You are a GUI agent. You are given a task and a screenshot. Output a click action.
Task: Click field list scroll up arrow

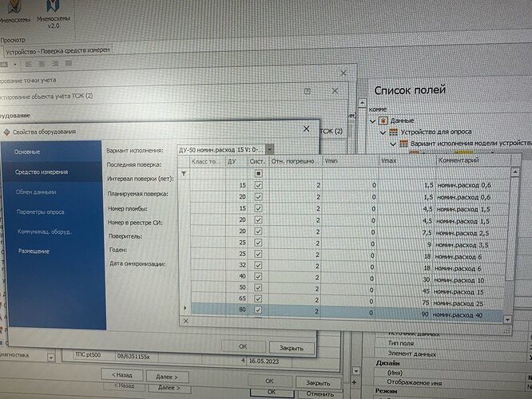[x=362, y=102]
